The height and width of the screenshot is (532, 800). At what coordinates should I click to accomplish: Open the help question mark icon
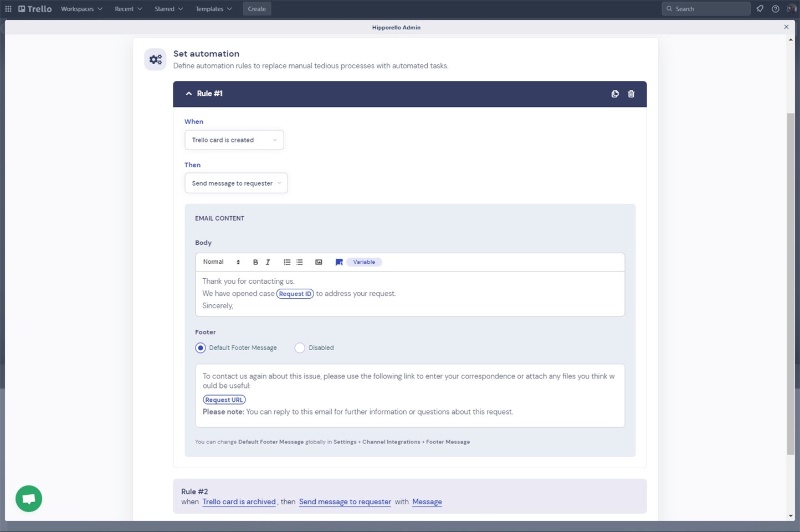pos(776,9)
